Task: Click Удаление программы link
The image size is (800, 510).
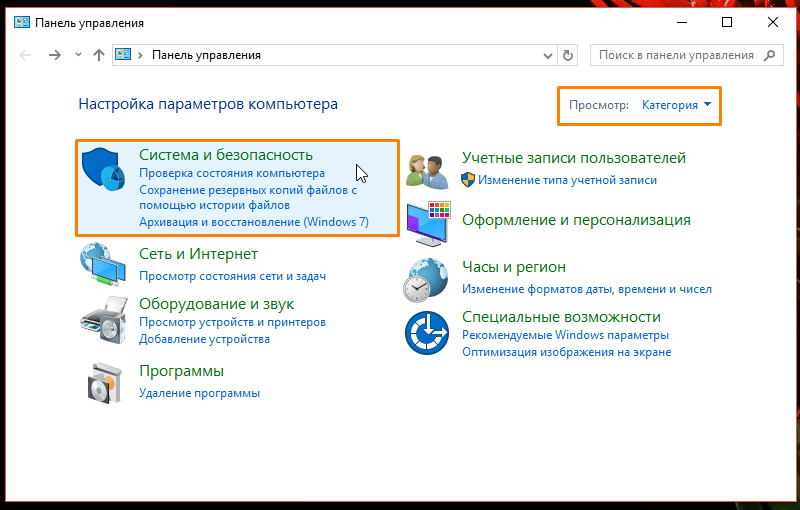Action: pos(199,393)
